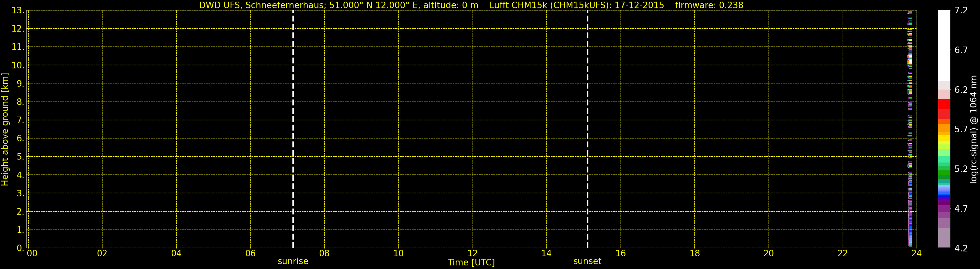The width and height of the screenshot is (980, 269).
Task: Click the x-axis tick label 18
Action: point(695,253)
